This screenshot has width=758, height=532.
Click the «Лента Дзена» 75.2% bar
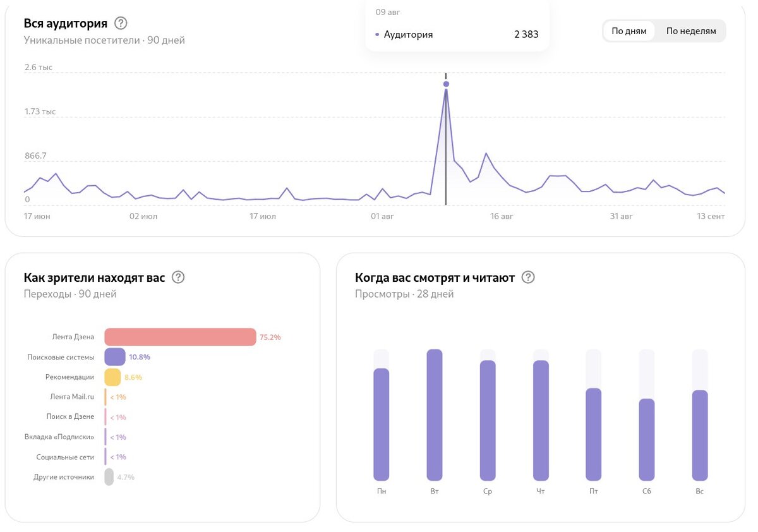tap(180, 337)
